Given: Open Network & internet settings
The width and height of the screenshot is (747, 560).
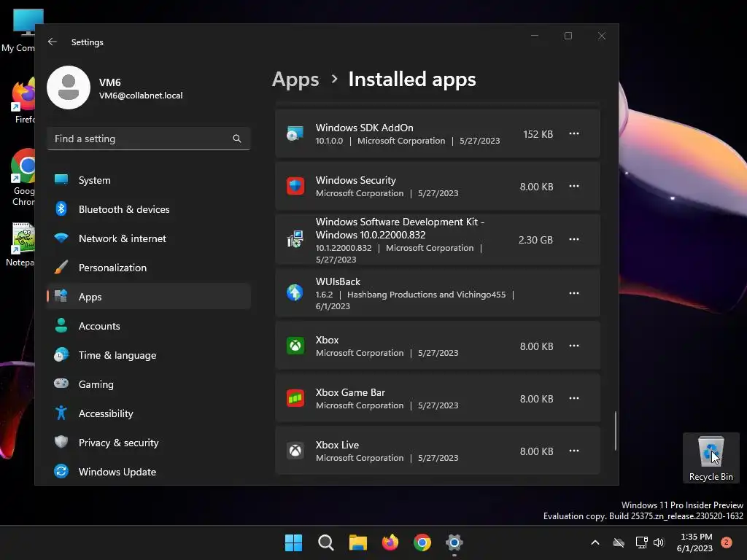Looking at the screenshot, I should [149, 238].
